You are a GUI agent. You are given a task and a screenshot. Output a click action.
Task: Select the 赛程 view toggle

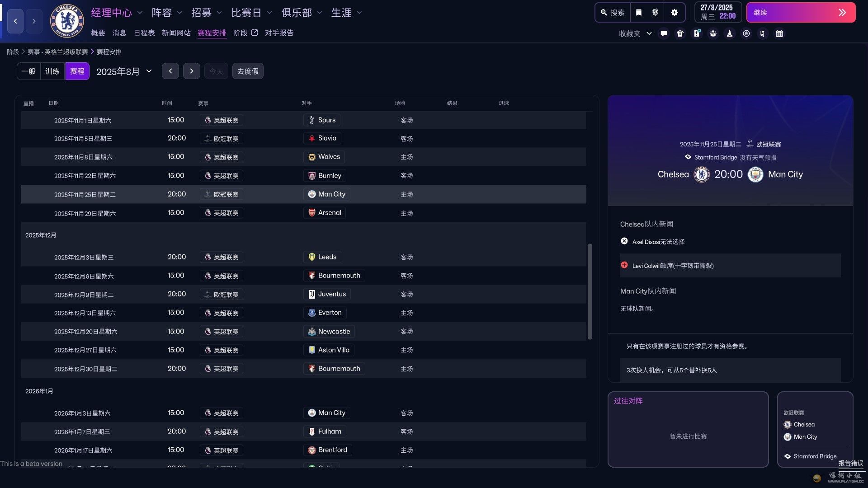coord(77,71)
